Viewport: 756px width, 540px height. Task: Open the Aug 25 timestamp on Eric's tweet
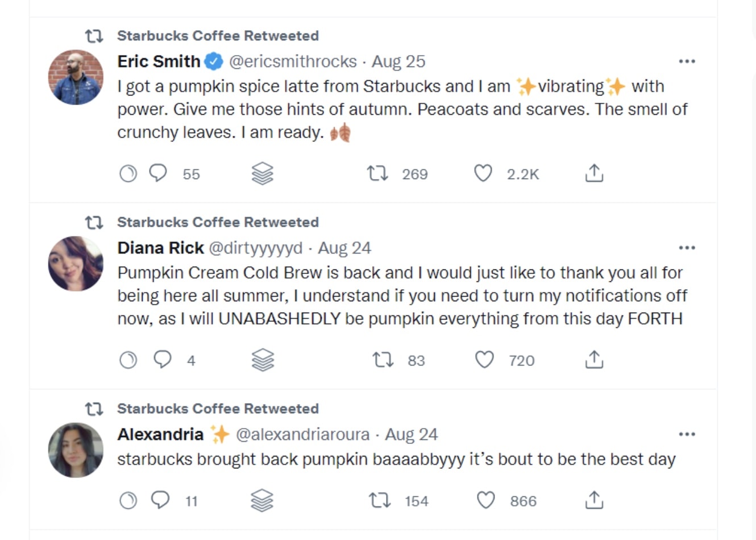click(x=398, y=61)
